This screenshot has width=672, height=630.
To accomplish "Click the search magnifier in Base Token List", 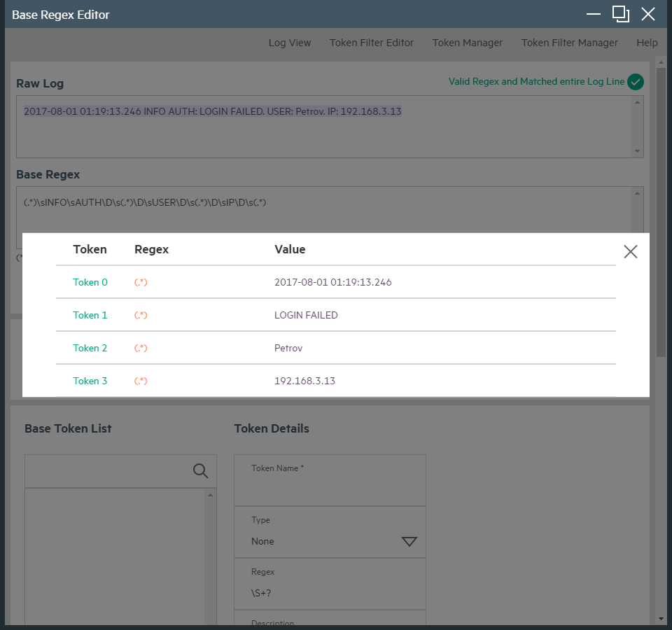I will pyautogui.click(x=200, y=471).
